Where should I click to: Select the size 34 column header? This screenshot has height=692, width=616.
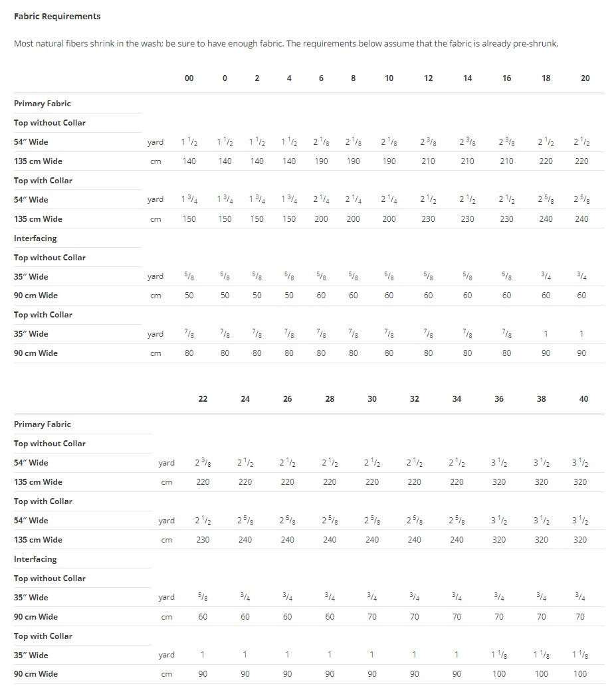(457, 399)
